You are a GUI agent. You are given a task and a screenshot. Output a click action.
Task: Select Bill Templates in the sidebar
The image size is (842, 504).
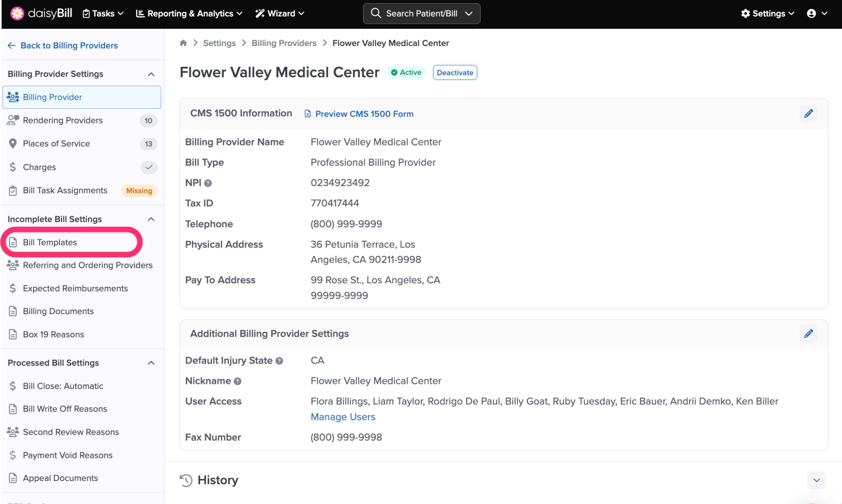click(x=50, y=243)
